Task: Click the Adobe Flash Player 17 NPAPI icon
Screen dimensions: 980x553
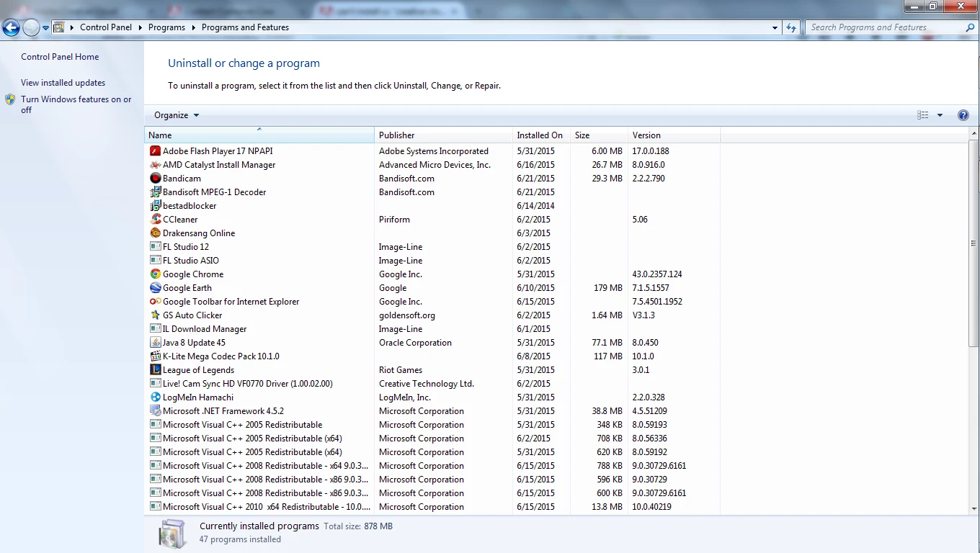Action: point(155,151)
